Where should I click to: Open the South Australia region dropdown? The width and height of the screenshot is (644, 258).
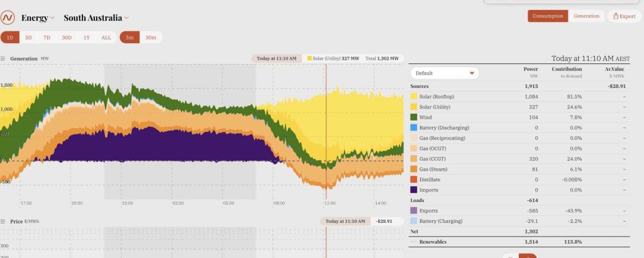[x=96, y=18]
